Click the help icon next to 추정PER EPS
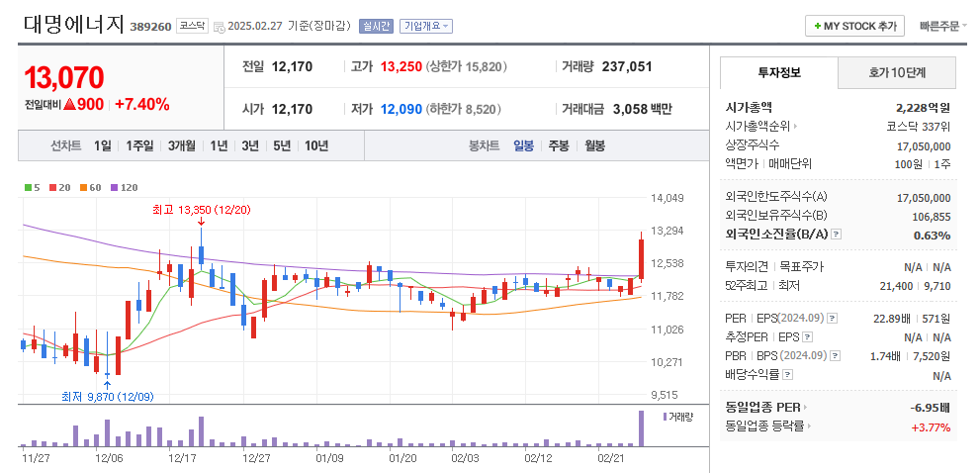Viewport: 980px width, 473px height. point(808,337)
